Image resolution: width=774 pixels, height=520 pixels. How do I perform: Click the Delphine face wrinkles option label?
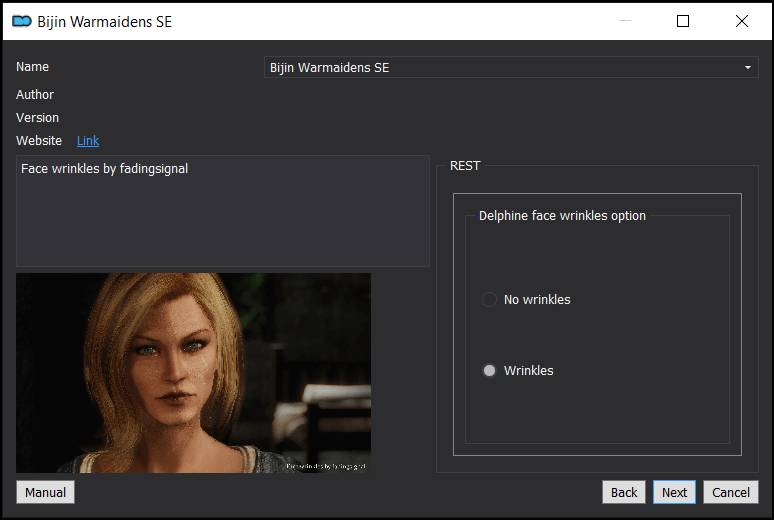point(562,216)
